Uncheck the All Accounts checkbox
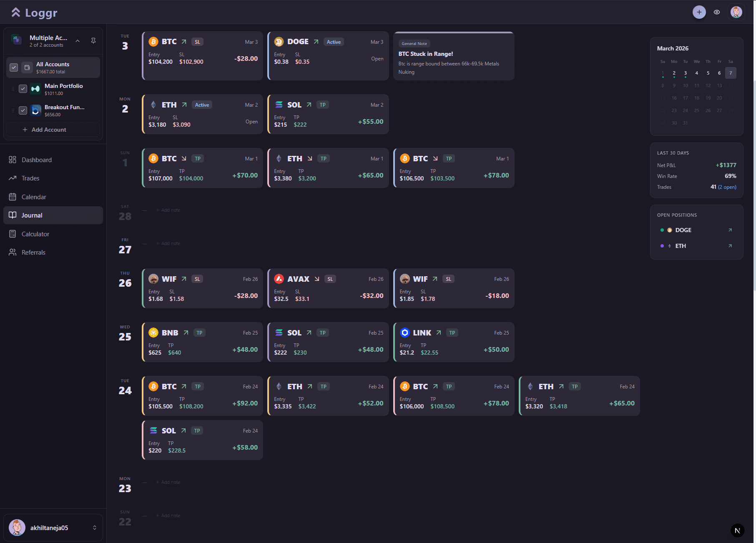The height and width of the screenshot is (543, 756). click(x=13, y=67)
